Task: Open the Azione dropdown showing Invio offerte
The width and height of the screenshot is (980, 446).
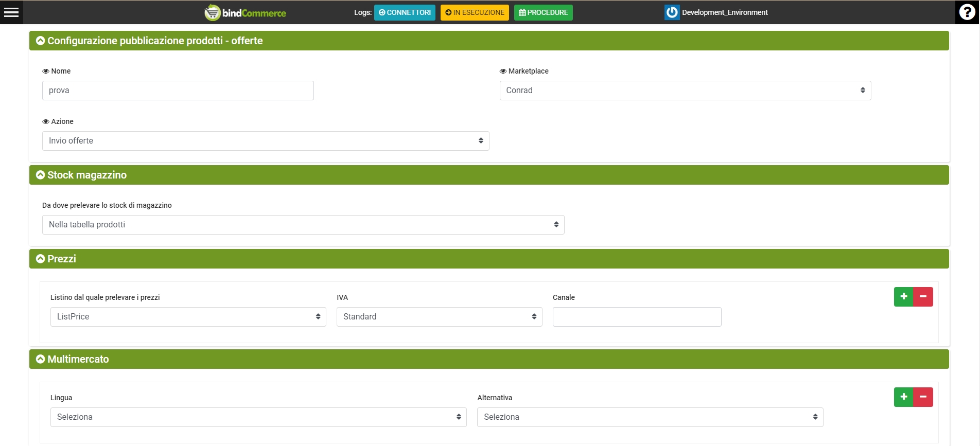Action: [x=265, y=141]
